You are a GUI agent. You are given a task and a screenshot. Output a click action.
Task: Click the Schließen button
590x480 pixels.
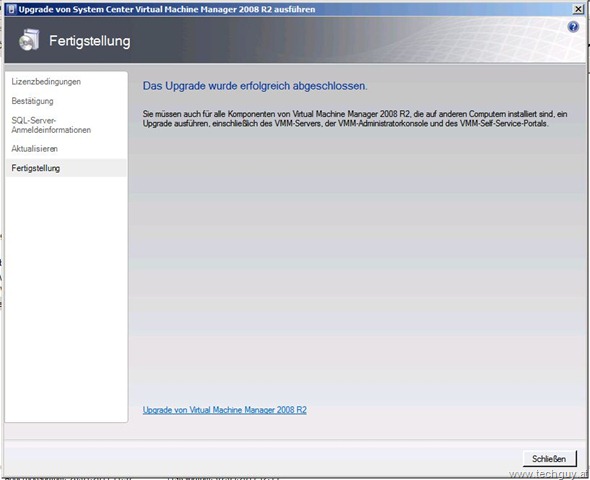(549, 459)
